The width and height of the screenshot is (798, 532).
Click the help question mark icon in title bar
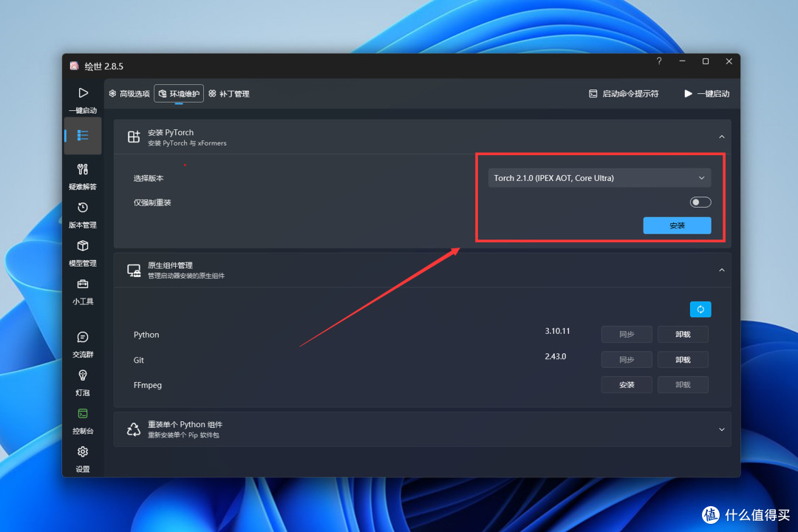coord(659,61)
